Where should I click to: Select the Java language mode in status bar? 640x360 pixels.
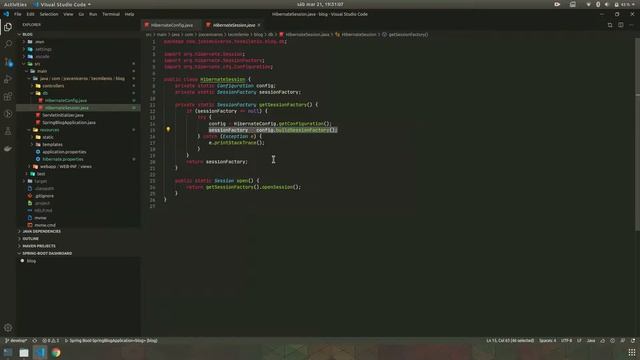pyautogui.click(x=591, y=340)
